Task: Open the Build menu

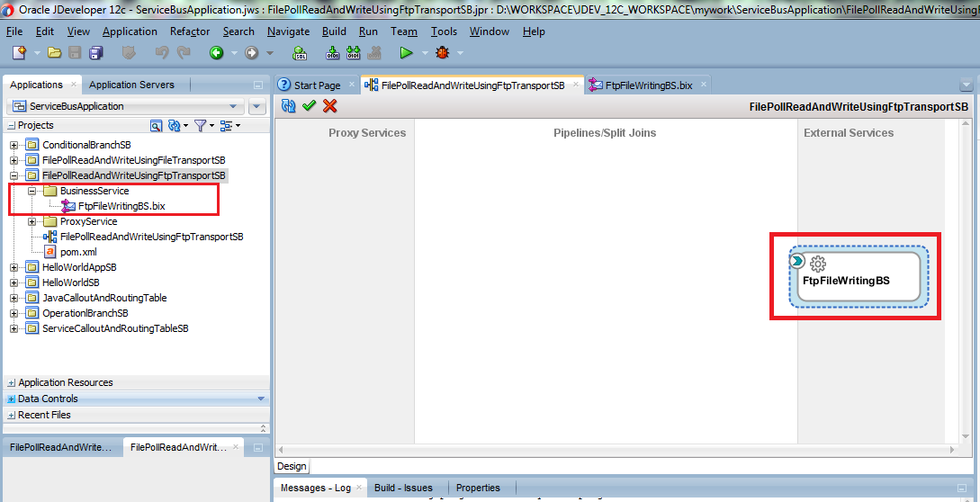Action: (x=335, y=31)
